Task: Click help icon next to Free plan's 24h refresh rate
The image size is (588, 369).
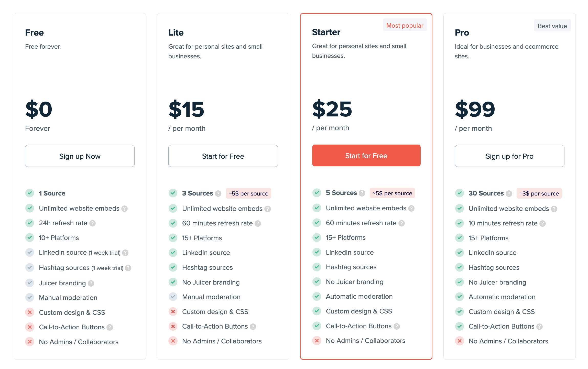Action: coord(93,223)
